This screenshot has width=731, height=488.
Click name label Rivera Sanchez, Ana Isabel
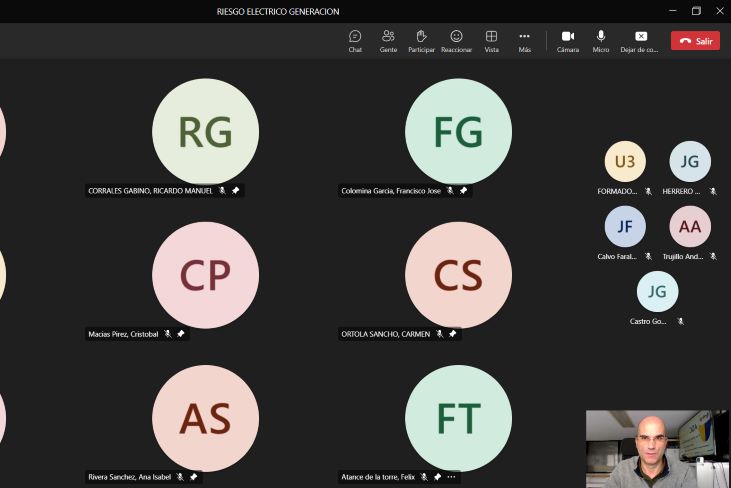click(130, 477)
